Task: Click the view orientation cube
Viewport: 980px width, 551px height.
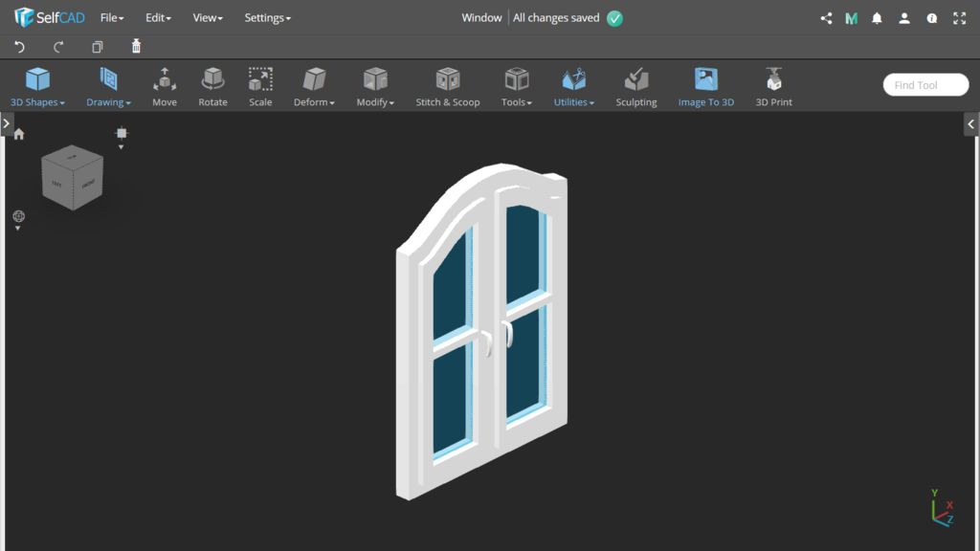Action: (x=72, y=178)
